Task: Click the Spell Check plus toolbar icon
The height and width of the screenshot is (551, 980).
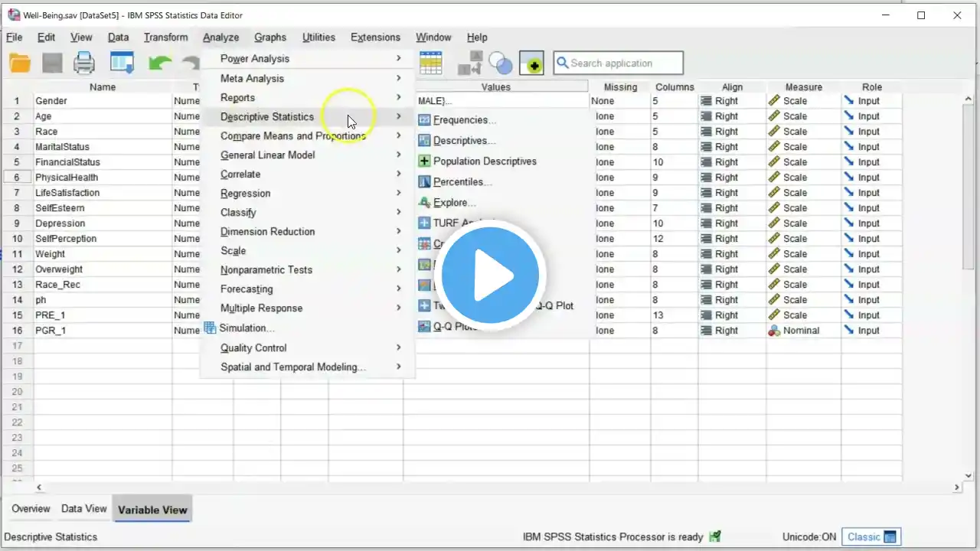Action: tap(531, 63)
